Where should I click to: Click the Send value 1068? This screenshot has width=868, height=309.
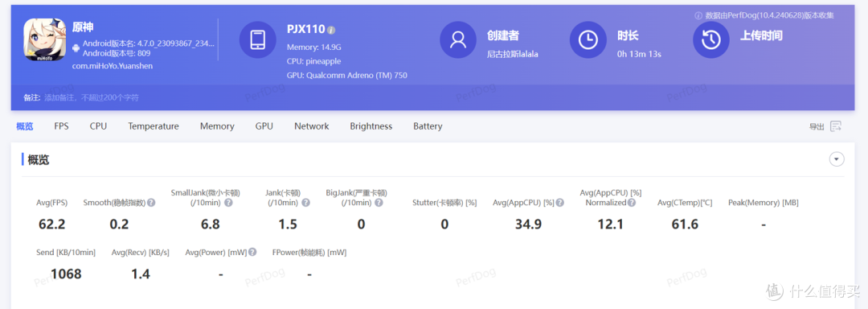(66, 274)
